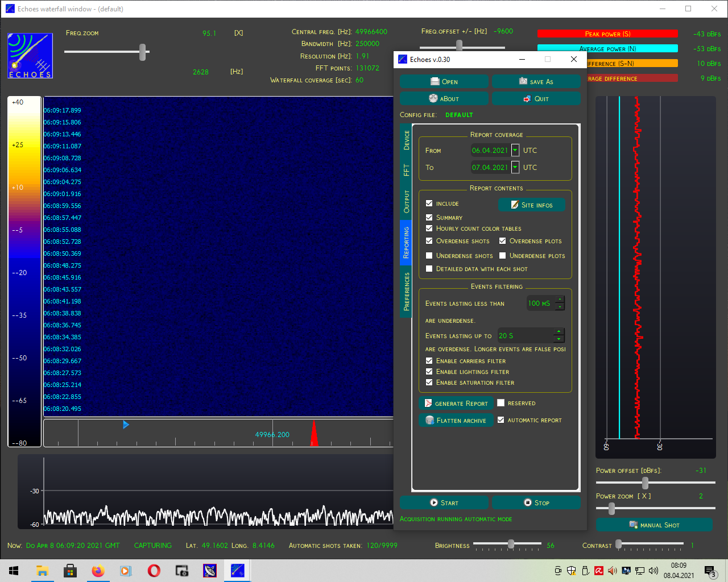Open Firefox from taskbar

click(98, 571)
